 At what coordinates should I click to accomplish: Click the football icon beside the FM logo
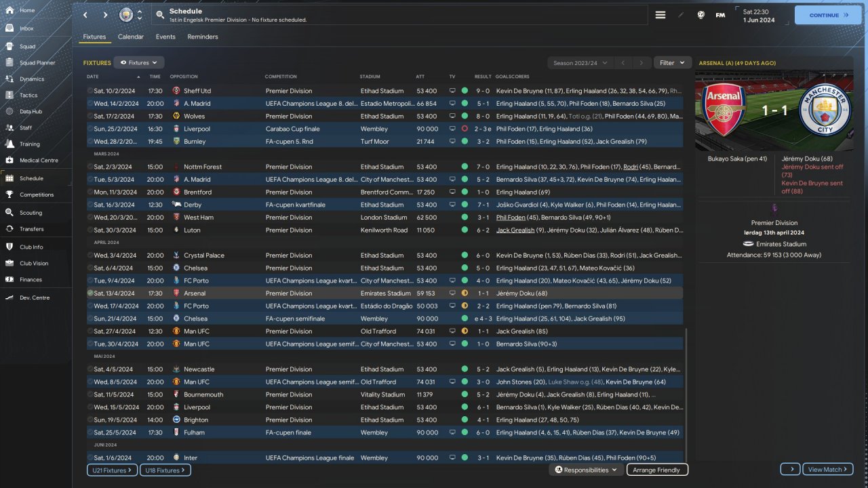[701, 15]
